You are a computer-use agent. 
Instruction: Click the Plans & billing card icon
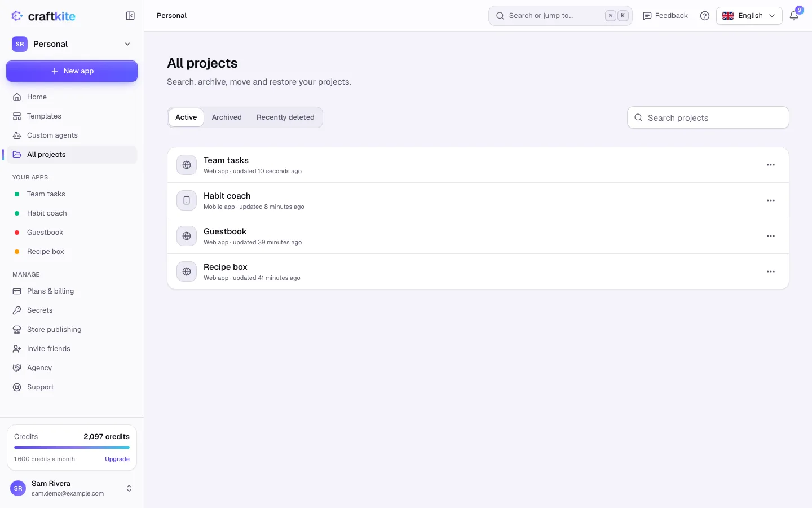click(17, 291)
